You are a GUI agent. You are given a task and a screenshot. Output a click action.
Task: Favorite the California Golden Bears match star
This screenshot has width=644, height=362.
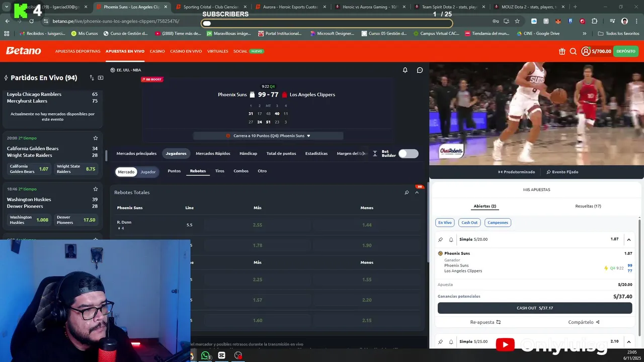pos(96,138)
